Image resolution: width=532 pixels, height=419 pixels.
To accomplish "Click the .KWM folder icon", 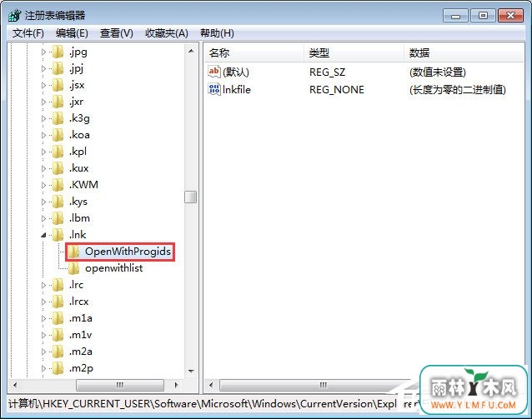I will [58, 185].
